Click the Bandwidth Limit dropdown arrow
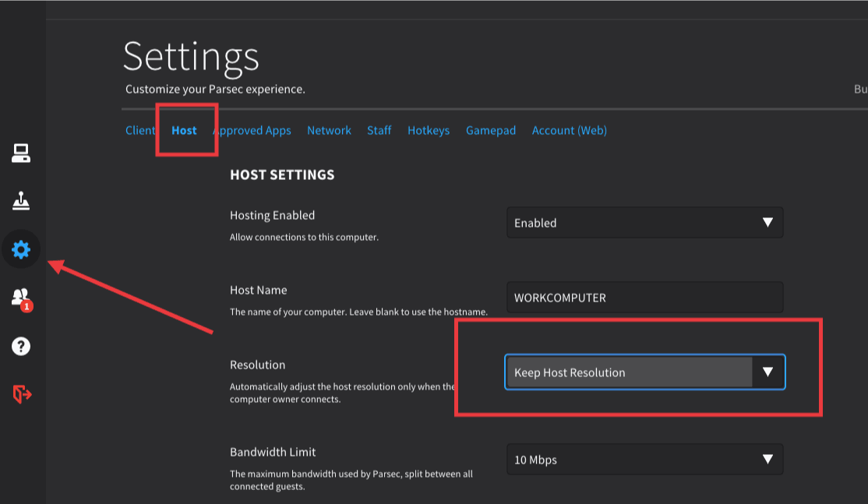 pos(767,460)
